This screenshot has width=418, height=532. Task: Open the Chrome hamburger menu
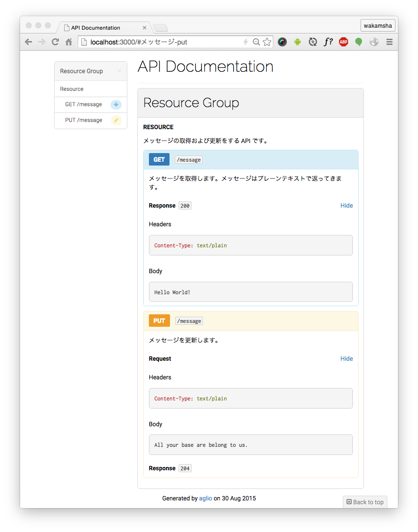pos(389,42)
